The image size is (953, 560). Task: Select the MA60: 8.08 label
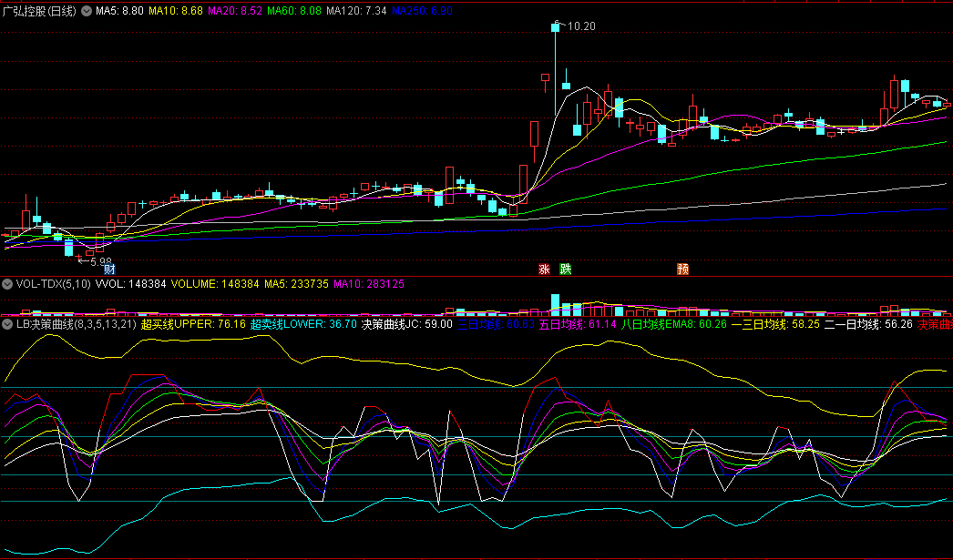pyautogui.click(x=294, y=11)
